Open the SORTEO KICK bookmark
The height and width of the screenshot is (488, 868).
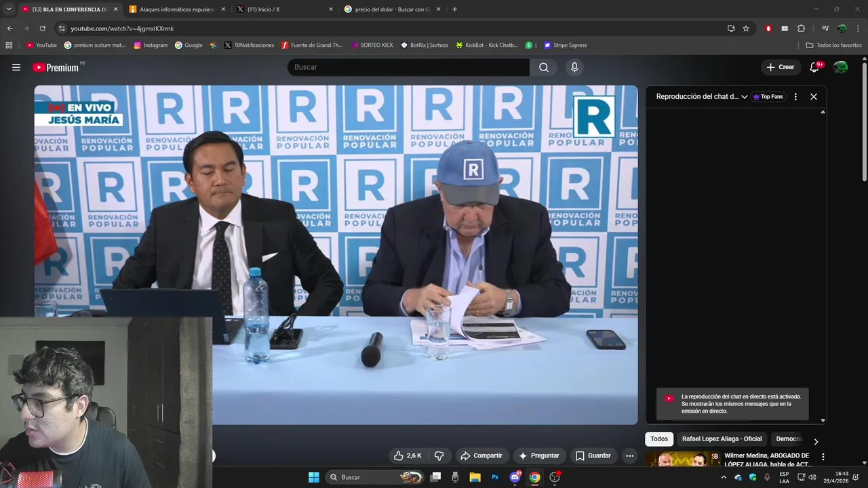tap(372, 45)
